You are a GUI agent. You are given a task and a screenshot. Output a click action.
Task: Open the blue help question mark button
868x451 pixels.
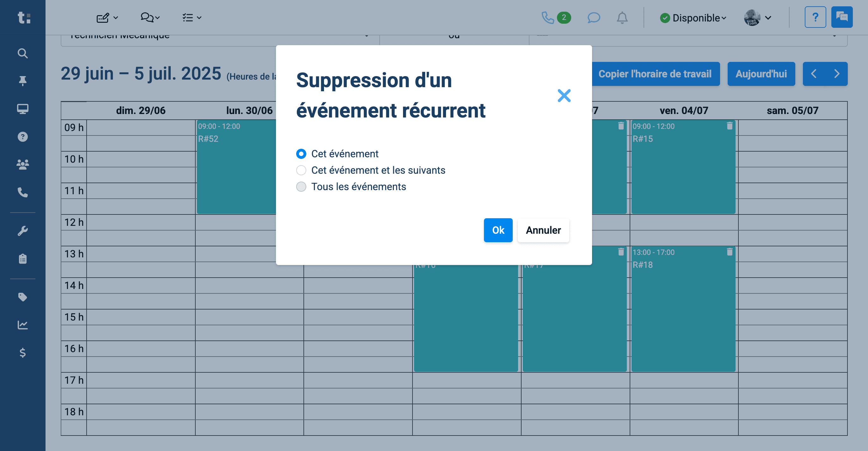click(x=815, y=17)
